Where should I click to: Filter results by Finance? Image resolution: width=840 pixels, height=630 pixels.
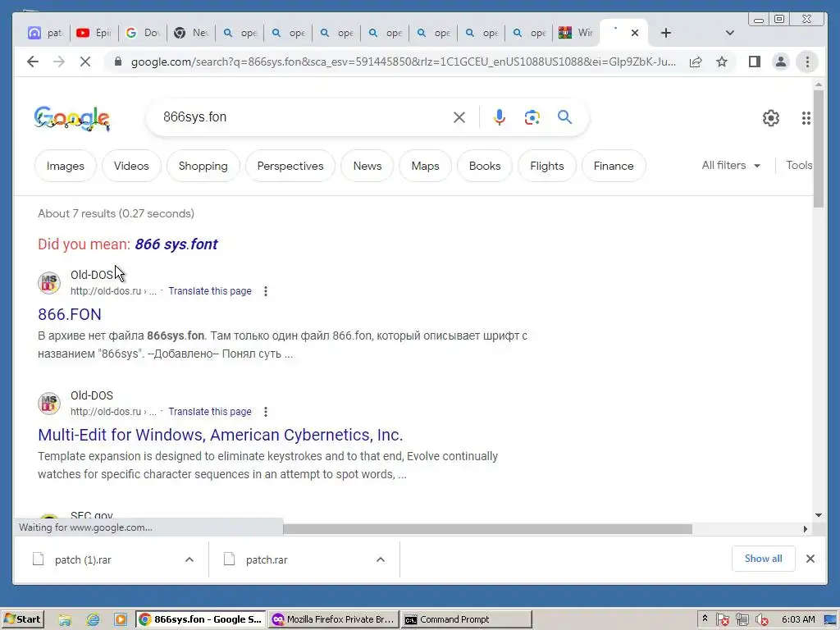click(x=614, y=166)
